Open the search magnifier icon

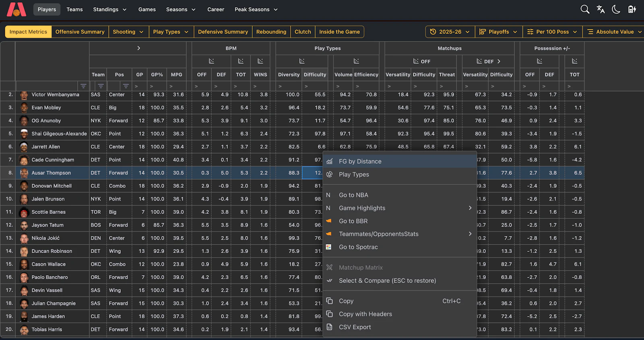click(x=585, y=9)
